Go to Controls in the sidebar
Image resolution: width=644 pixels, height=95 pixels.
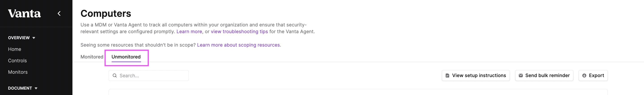[x=17, y=61]
